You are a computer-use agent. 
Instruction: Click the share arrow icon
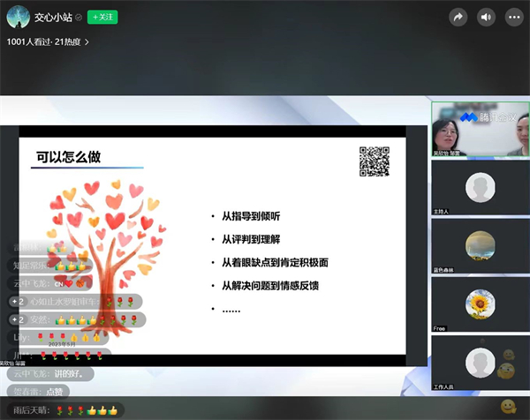point(458,17)
